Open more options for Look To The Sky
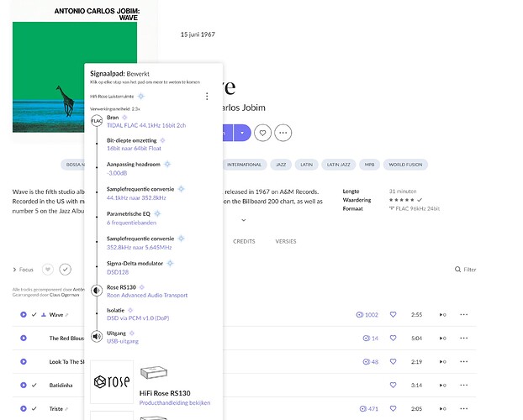 pyautogui.click(x=463, y=362)
